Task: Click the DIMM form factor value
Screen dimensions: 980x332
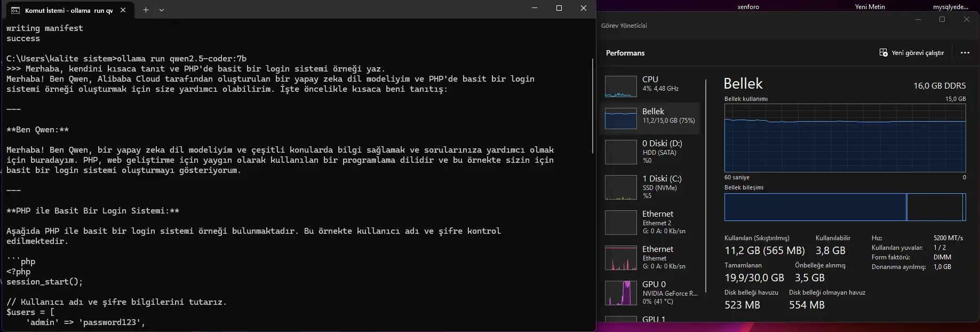Action: tap(942, 257)
